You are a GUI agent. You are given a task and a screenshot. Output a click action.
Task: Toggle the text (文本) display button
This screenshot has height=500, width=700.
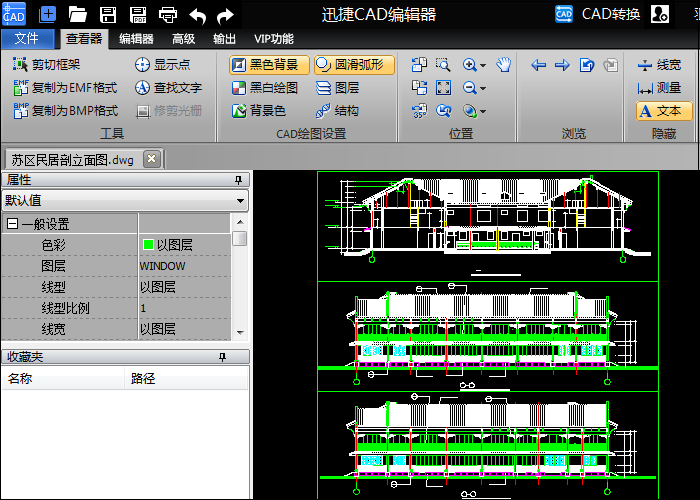663,111
